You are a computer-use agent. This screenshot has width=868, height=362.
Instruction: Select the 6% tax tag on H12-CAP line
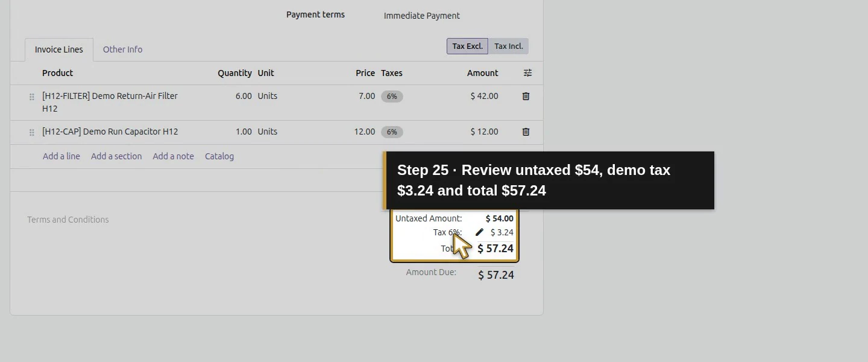click(x=392, y=132)
